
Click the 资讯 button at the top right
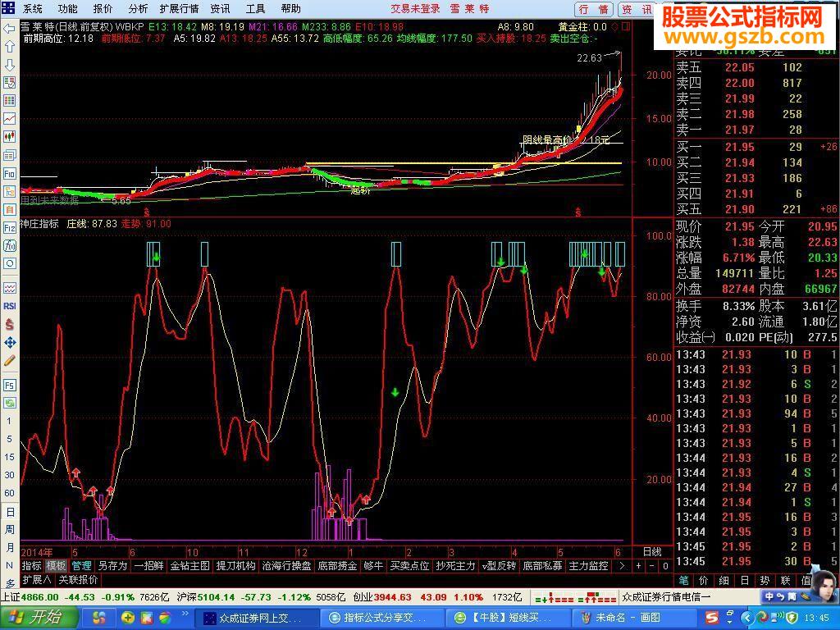click(x=637, y=9)
